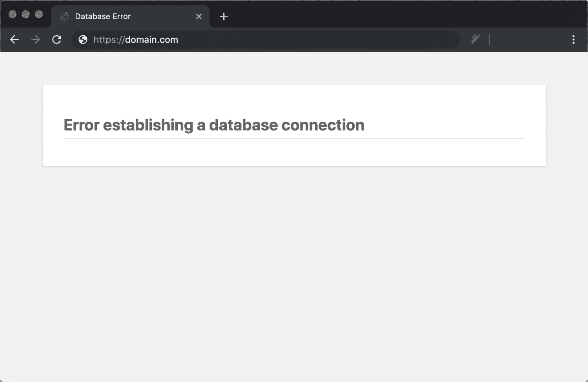Open the three-dot browser menu
Viewport: 588px width, 382px height.
[573, 40]
